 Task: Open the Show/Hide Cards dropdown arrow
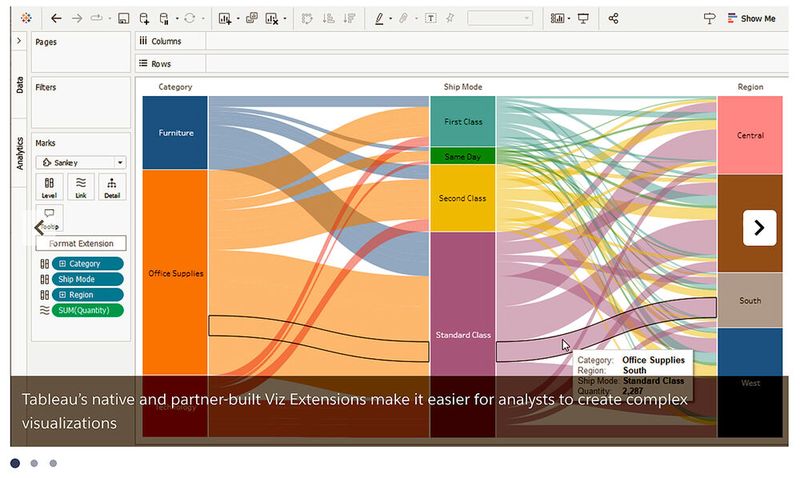click(x=569, y=19)
